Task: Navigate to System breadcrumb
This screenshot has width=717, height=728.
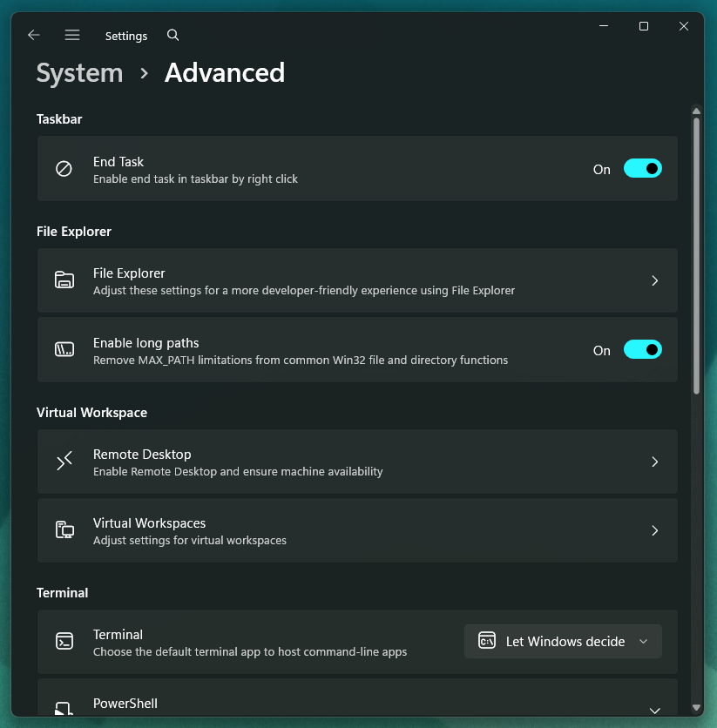Action: pos(79,73)
